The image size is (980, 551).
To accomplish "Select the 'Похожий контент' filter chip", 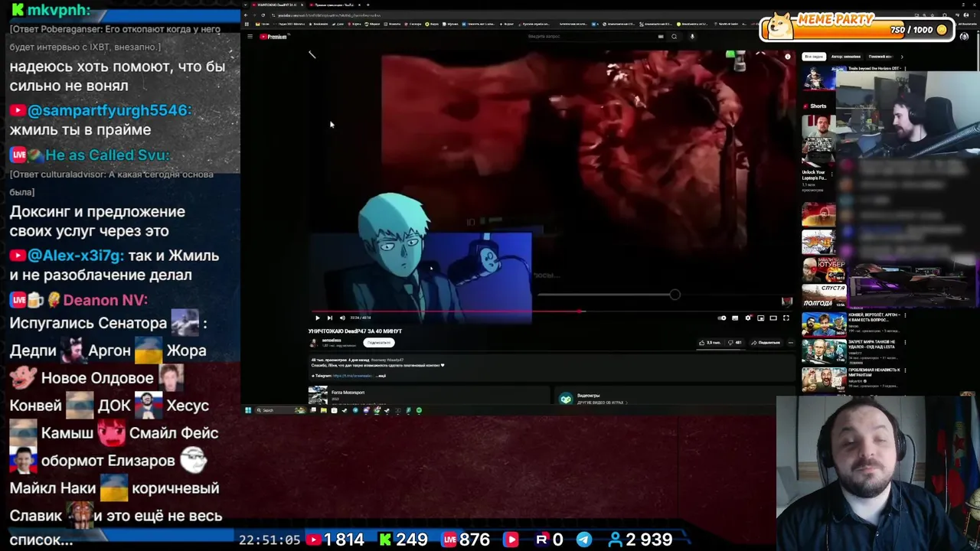I will coord(880,57).
